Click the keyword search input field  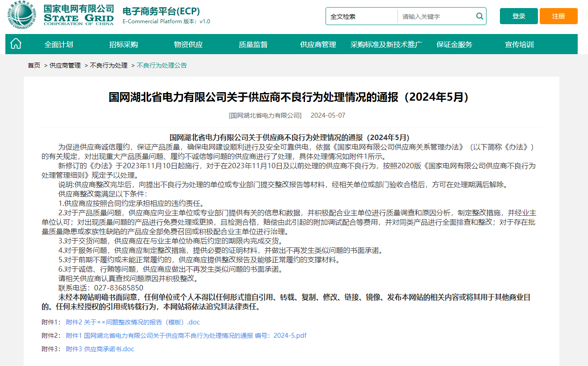[x=437, y=17]
